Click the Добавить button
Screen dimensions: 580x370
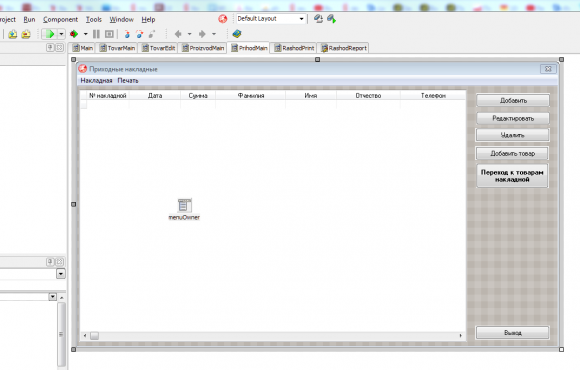pyautogui.click(x=513, y=100)
